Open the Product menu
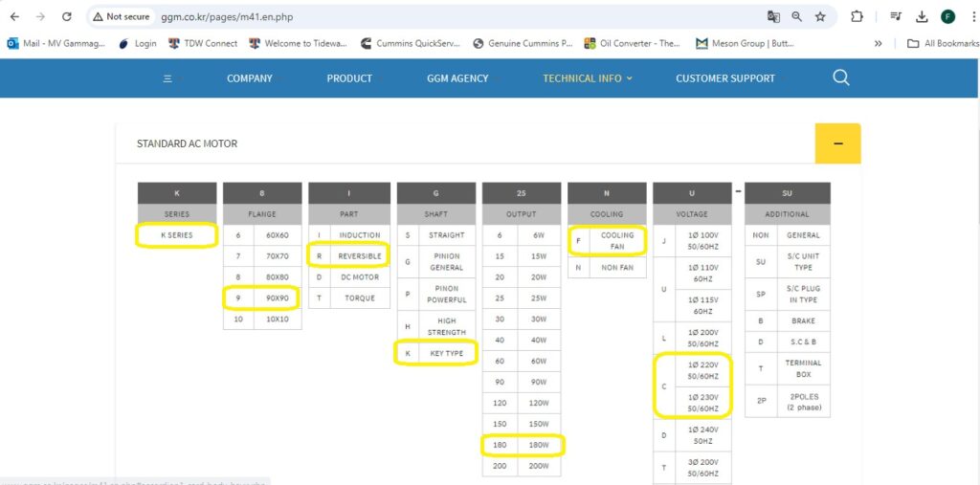The image size is (980, 485). pyautogui.click(x=349, y=78)
